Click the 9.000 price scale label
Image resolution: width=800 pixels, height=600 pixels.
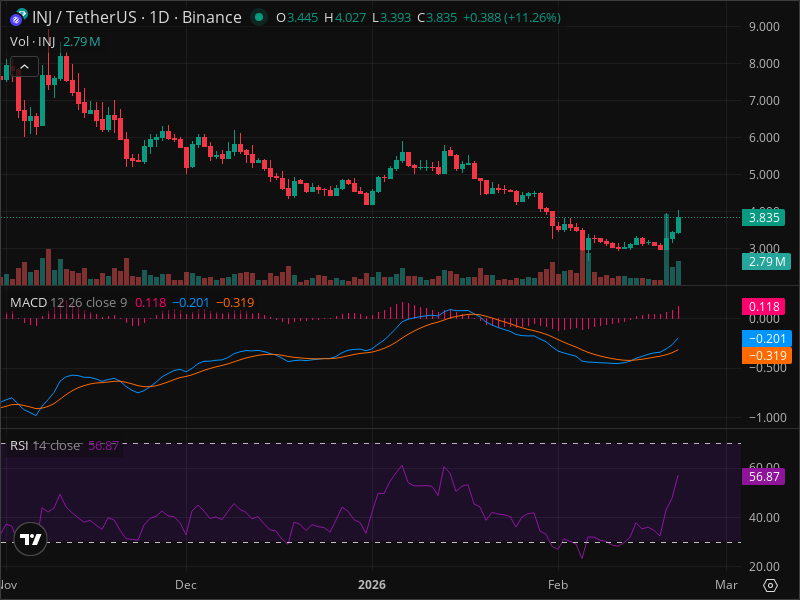pyautogui.click(x=764, y=27)
